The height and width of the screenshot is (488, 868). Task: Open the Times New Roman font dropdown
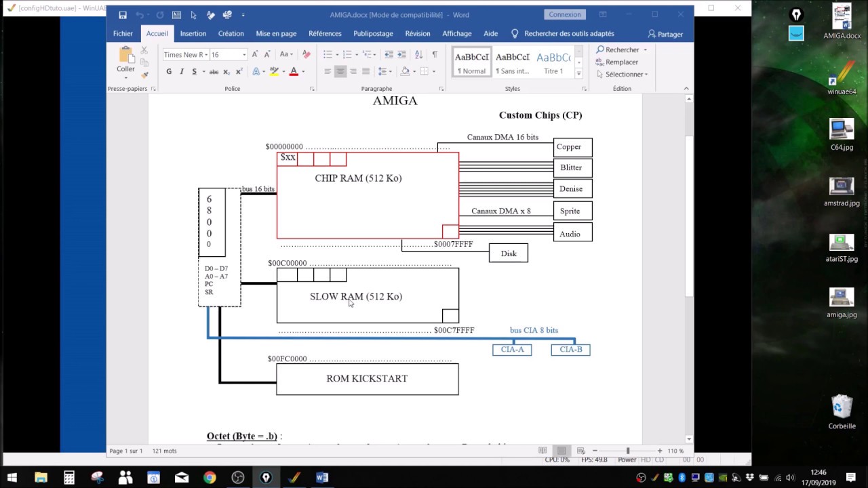(205, 55)
